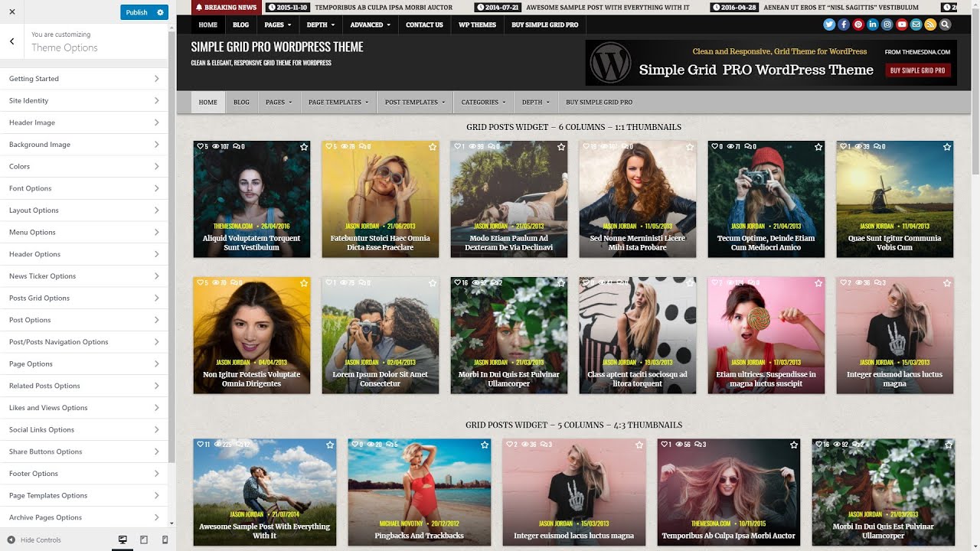Open the Layout Options section
Image resolution: width=980 pixels, height=551 pixels.
pos(84,210)
